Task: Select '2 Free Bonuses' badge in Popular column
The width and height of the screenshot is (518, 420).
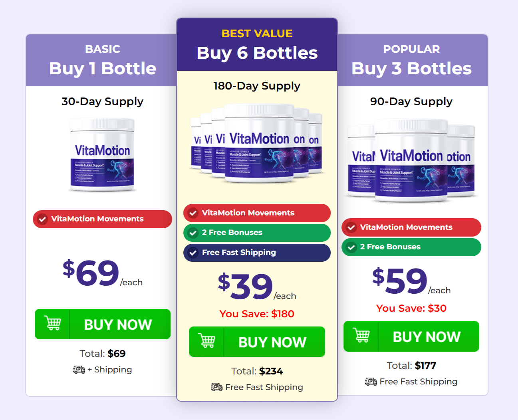Action: pos(411,247)
